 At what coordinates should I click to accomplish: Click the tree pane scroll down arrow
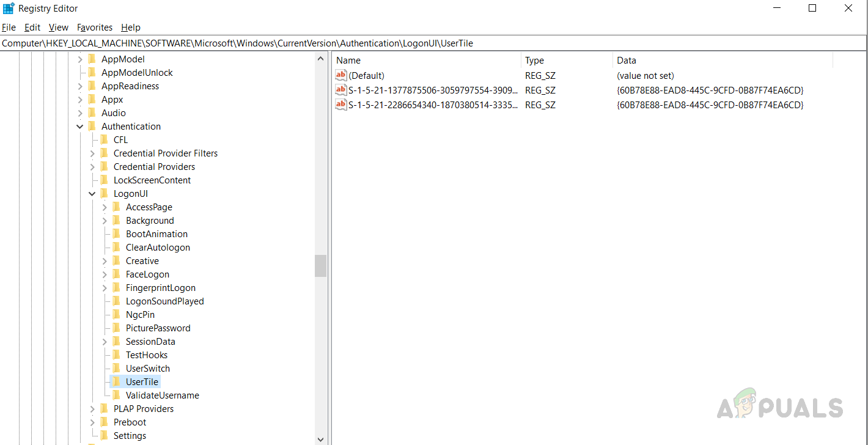click(321, 439)
